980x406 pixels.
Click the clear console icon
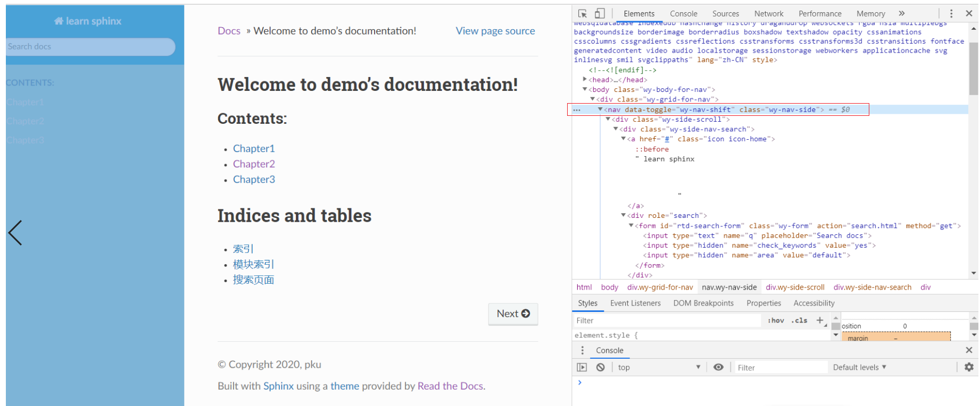(x=600, y=367)
